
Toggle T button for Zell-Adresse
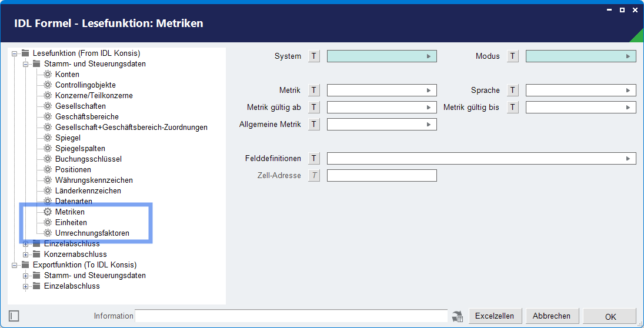click(x=314, y=175)
